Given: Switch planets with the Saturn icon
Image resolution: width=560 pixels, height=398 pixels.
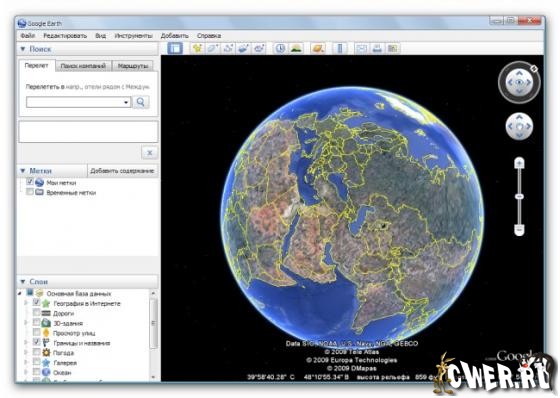Looking at the screenshot, I should tap(318, 48).
